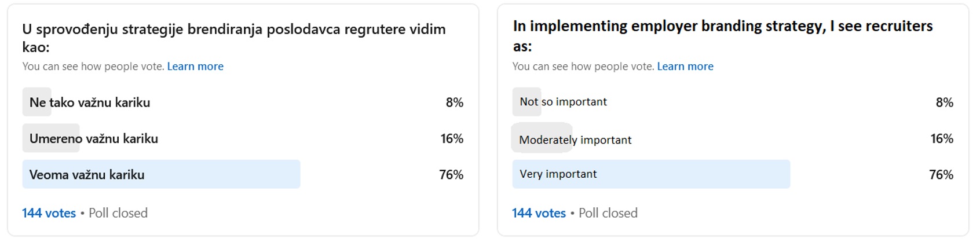
Task: Click 76% result in English poll
Action: coord(941,175)
